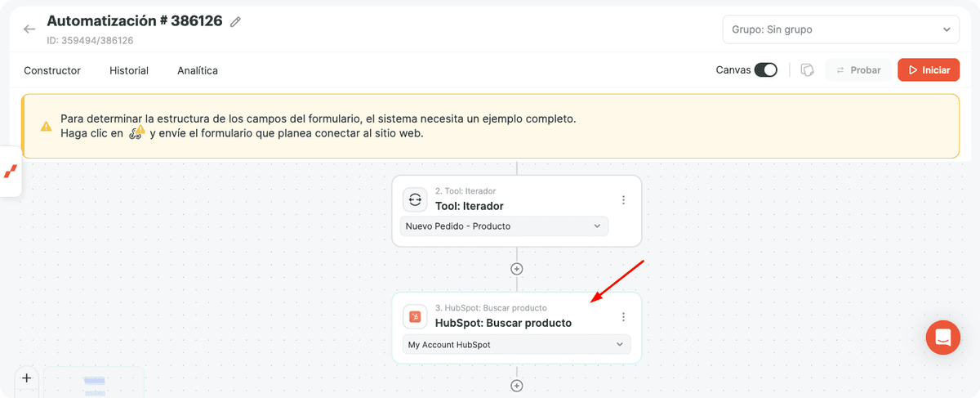Expand the Nuevo Pedido - Producto dropdown
Image resolution: width=980 pixels, height=398 pixels.
504,226
